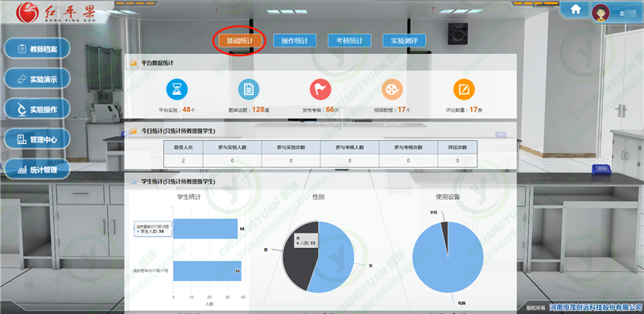Click the film reel 视频教程 icon
This screenshot has width=644, height=314.
coord(392,89)
